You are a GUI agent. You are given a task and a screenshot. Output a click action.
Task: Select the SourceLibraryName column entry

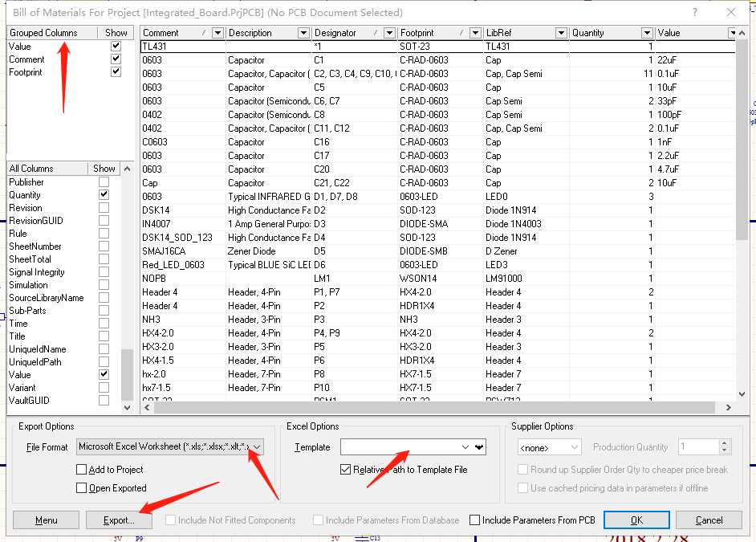(47, 298)
